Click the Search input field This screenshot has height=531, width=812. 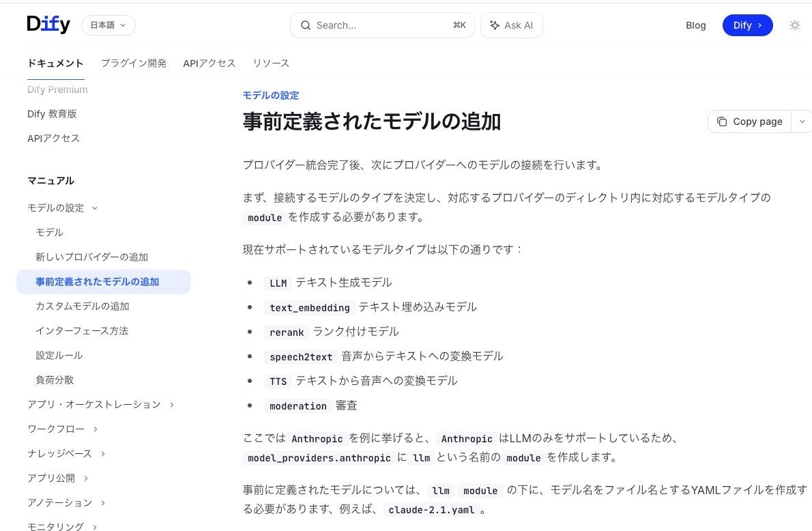pyautogui.click(x=382, y=25)
